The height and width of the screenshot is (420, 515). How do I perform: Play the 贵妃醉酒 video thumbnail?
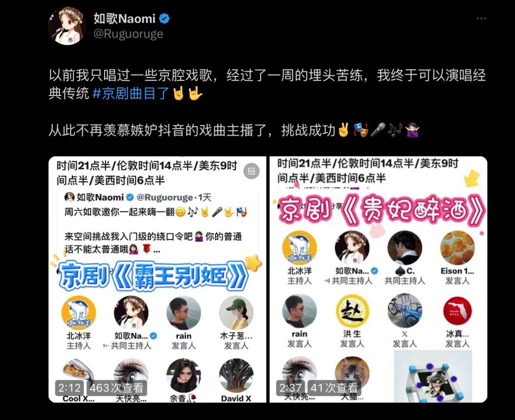[x=378, y=279]
